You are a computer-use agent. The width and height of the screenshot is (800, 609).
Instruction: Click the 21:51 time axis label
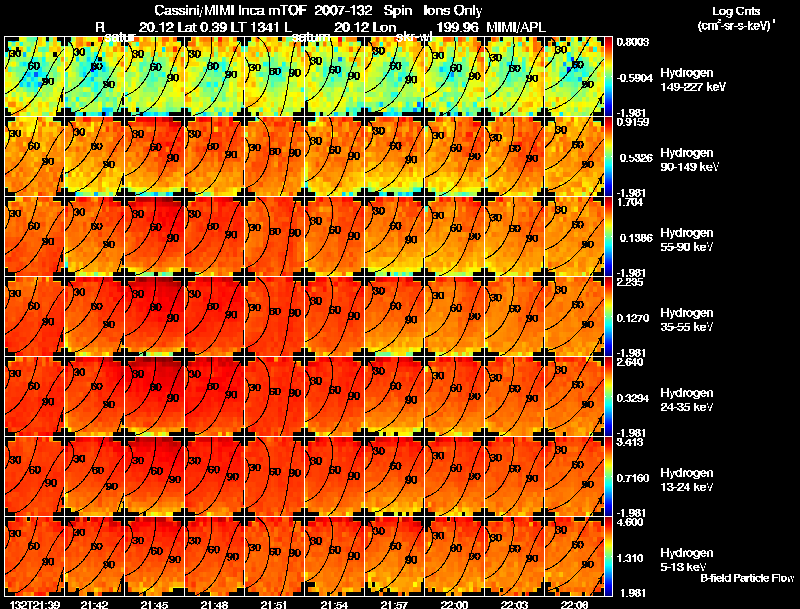pos(274,604)
